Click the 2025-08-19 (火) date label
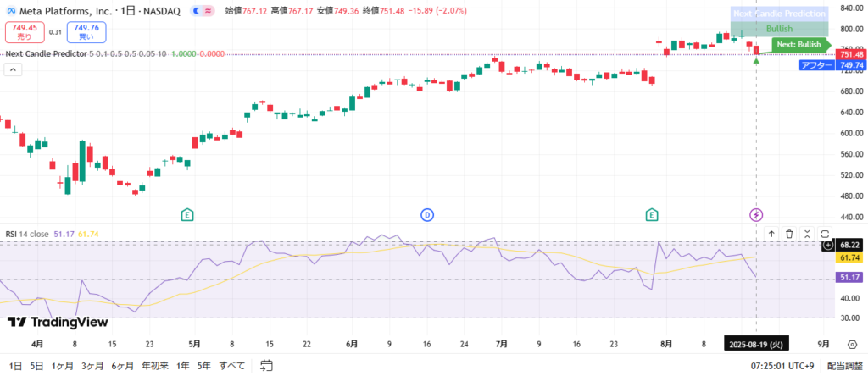The image size is (868, 376). click(x=756, y=344)
